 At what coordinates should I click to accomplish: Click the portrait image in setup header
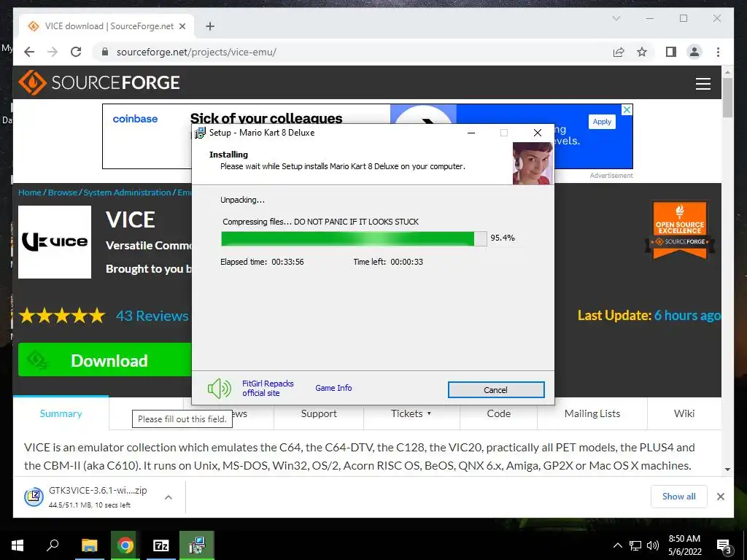point(533,163)
